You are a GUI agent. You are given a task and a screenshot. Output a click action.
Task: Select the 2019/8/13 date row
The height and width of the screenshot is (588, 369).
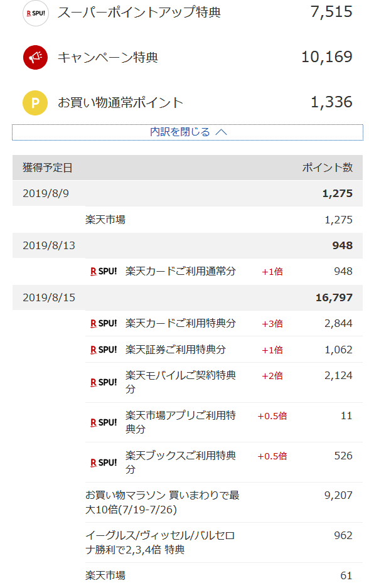point(188,245)
